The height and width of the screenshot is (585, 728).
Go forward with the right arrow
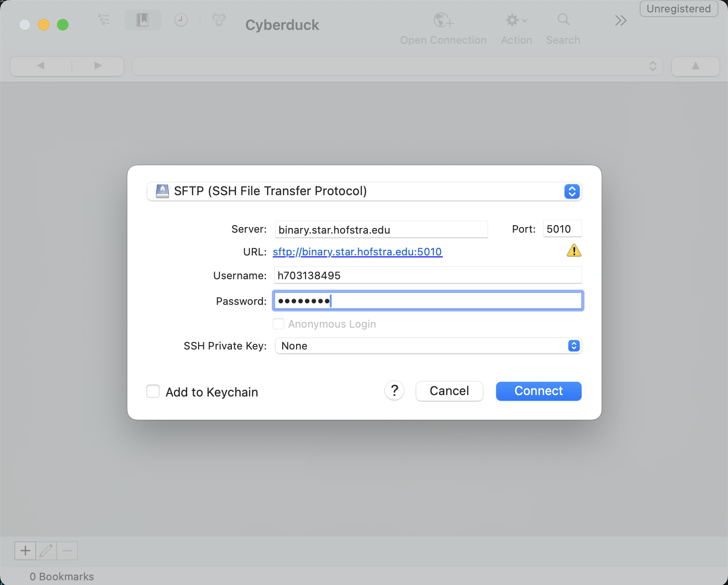(x=98, y=66)
